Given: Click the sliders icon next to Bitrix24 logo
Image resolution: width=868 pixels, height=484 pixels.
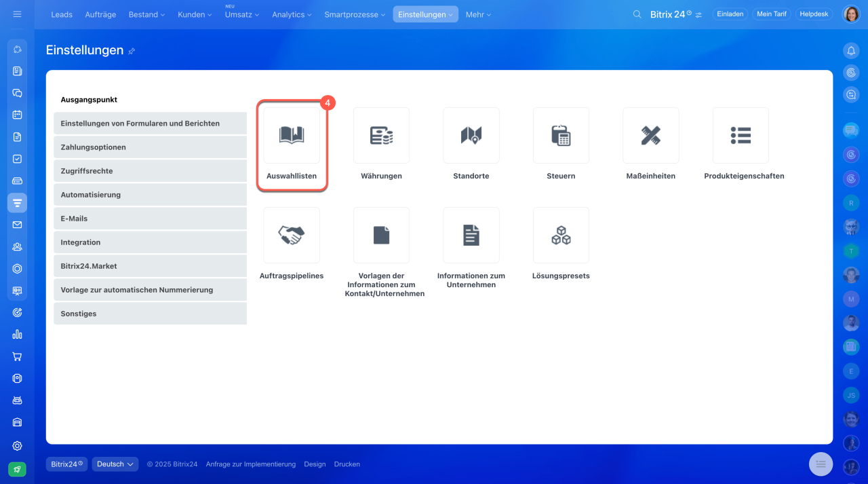Looking at the screenshot, I should click(x=698, y=15).
